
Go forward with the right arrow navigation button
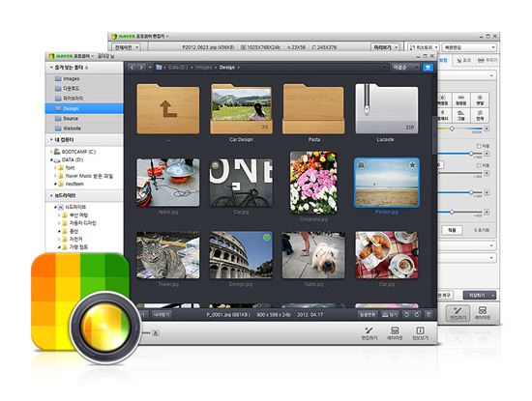click(142, 67)
